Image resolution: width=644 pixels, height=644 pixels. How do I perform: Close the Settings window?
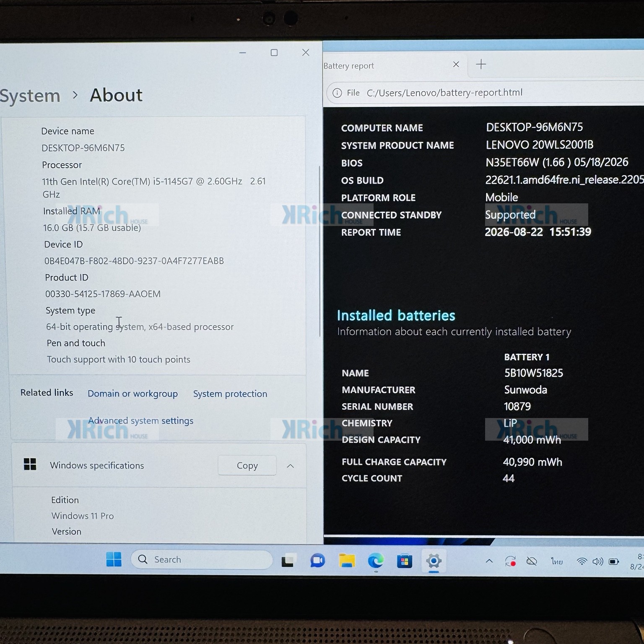pyautogui.click(x=306, y=52)
